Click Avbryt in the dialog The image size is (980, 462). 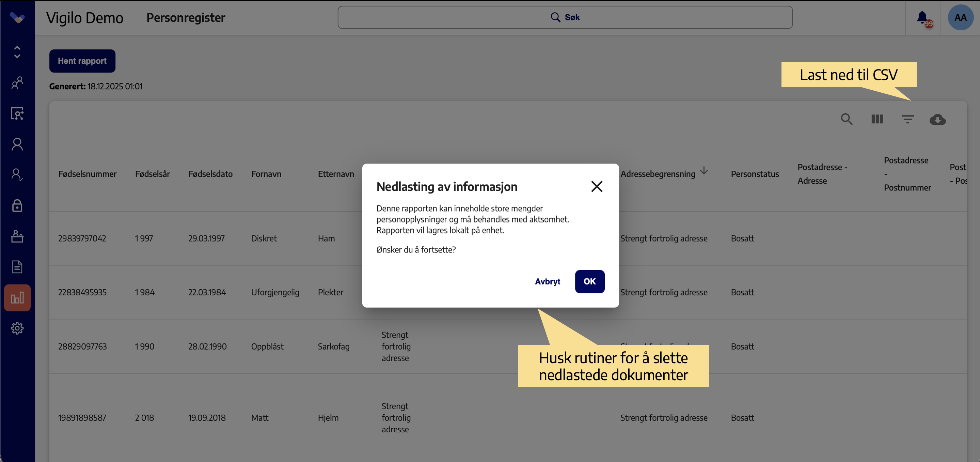pos(548,282)
